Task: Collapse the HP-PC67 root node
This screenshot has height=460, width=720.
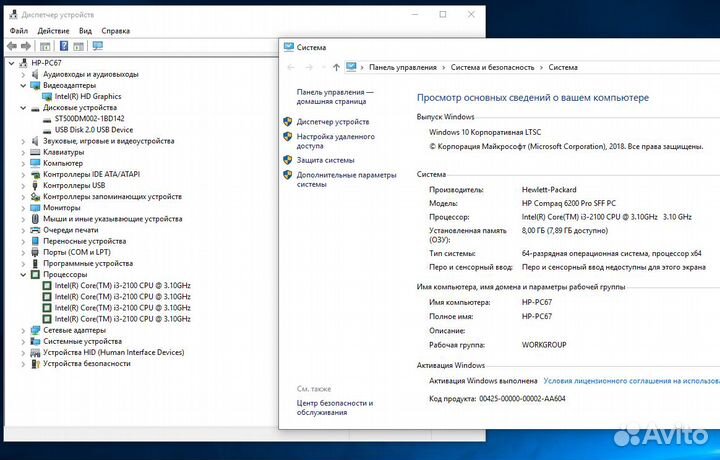Action: (11, 63)
